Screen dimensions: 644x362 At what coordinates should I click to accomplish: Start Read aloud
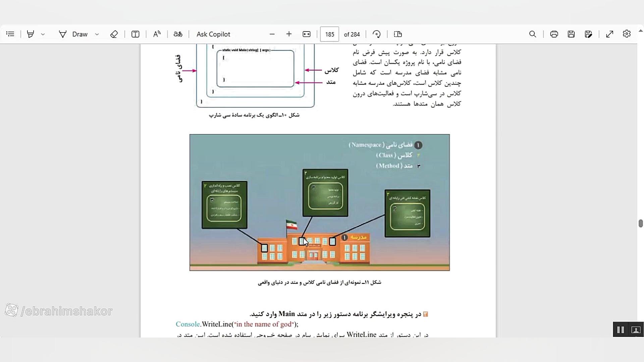(157, 34)
